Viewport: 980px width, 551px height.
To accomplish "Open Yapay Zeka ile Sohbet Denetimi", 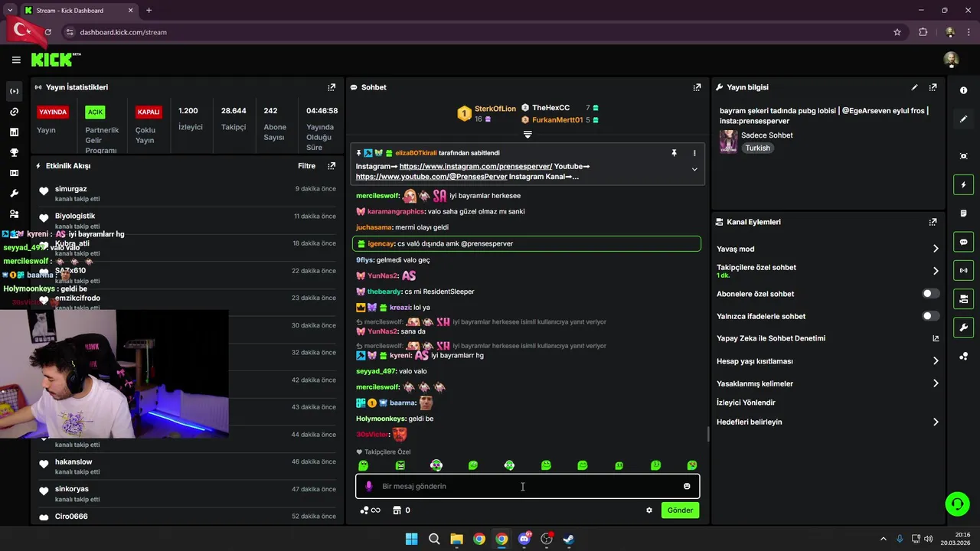I will click(x=827, y=338).
